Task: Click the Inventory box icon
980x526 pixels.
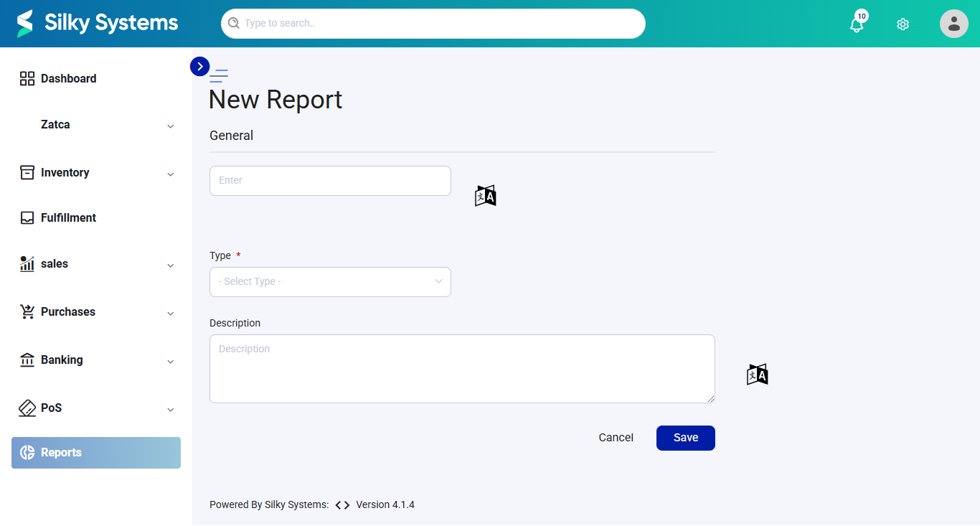Action: (27, 172)
